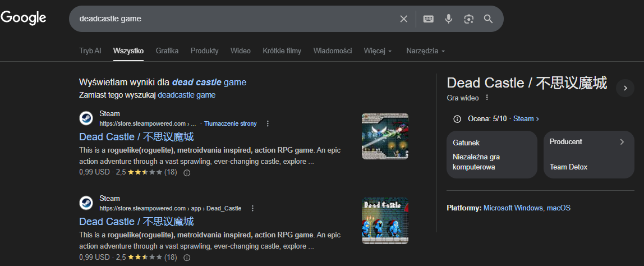Click the Steam favicon of the second result
644x266 pixels.
click(x=86, y=203)
